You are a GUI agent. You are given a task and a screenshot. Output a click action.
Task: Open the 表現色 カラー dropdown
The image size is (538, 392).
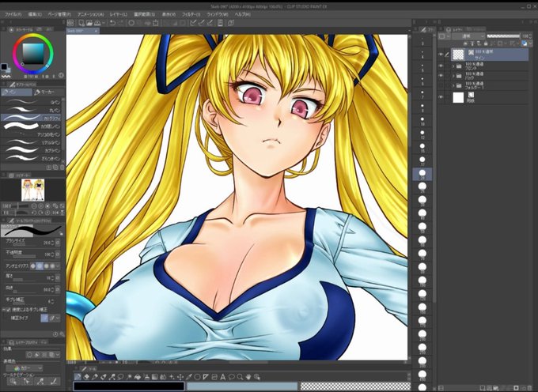click(24, 368)
